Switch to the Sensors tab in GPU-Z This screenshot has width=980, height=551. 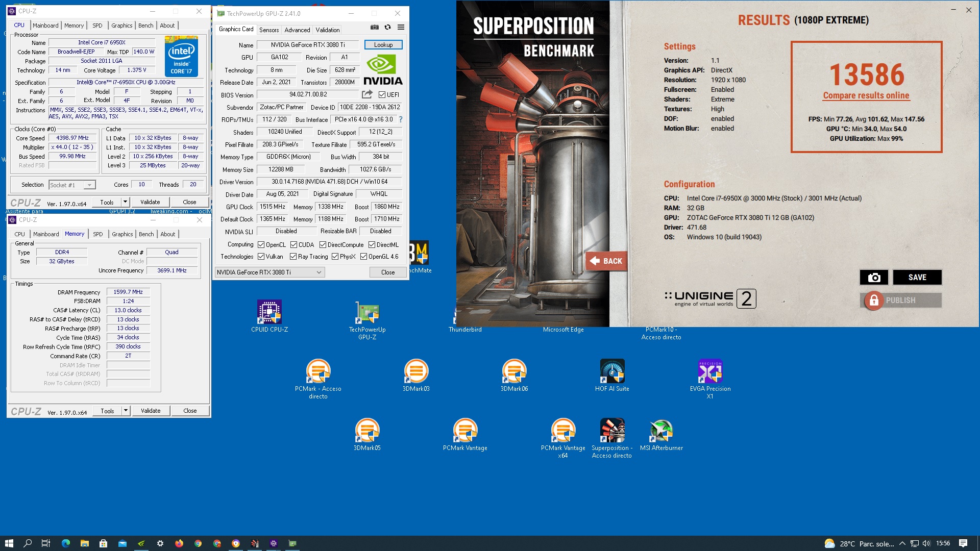point(269,30)
